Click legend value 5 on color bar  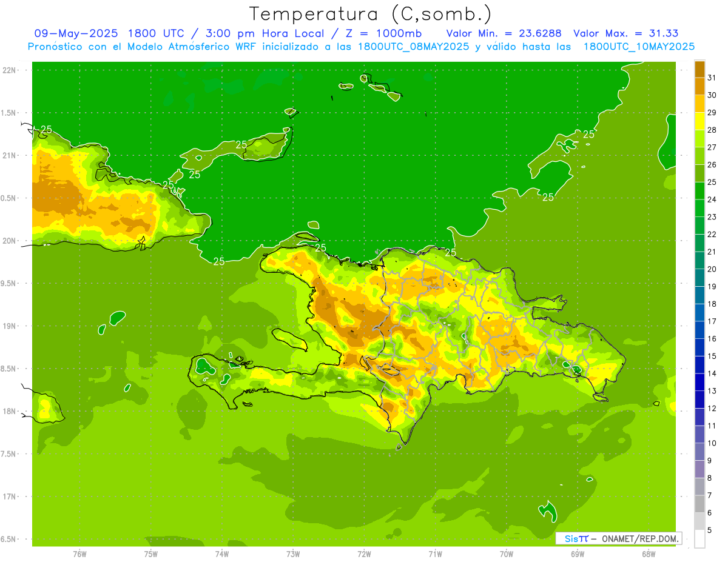point(710,530)
